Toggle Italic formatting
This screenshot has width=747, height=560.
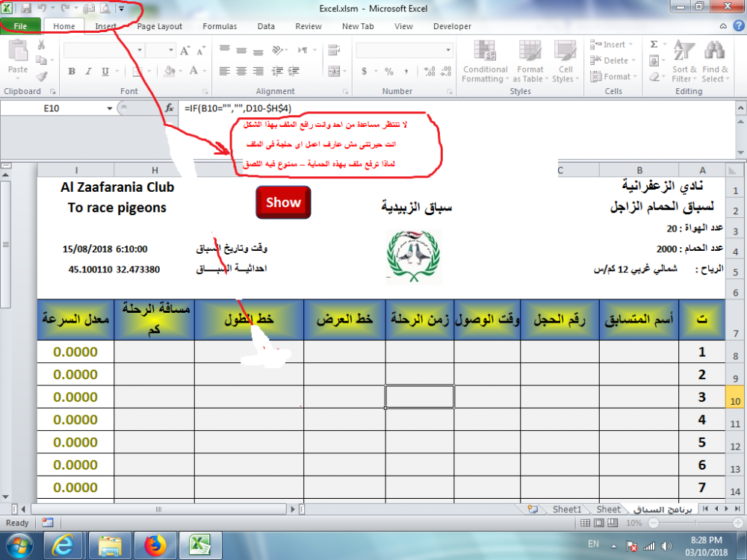(88, 72)
